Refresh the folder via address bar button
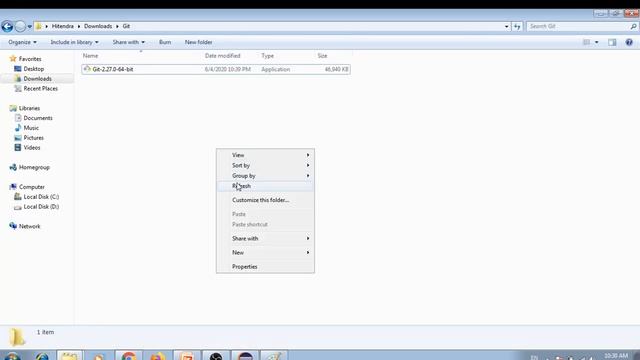The height and width of the screenshot is (360, 640). 517,27
